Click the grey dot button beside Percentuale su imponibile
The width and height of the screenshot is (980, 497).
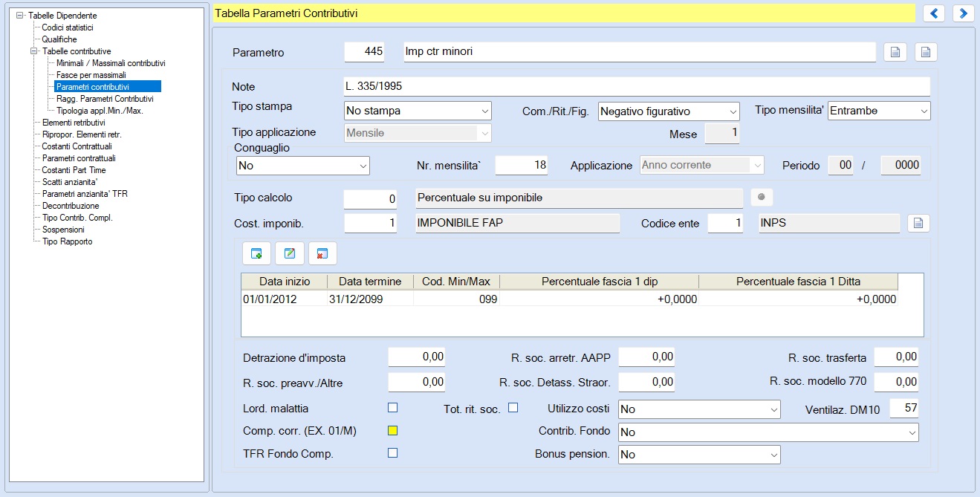(762, 198)
